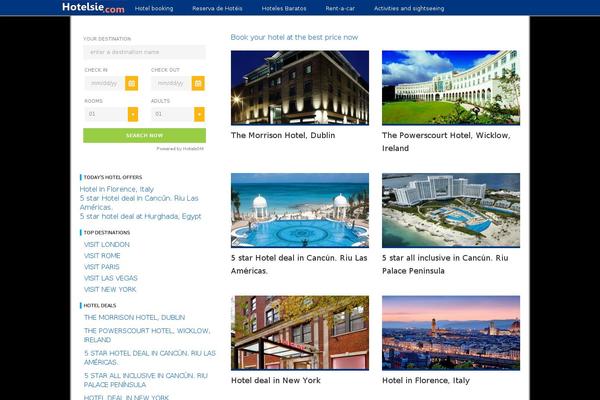Open sidebar 5 Star Hotel Deal Cancún Riu Las Américas

click(150, 358)
